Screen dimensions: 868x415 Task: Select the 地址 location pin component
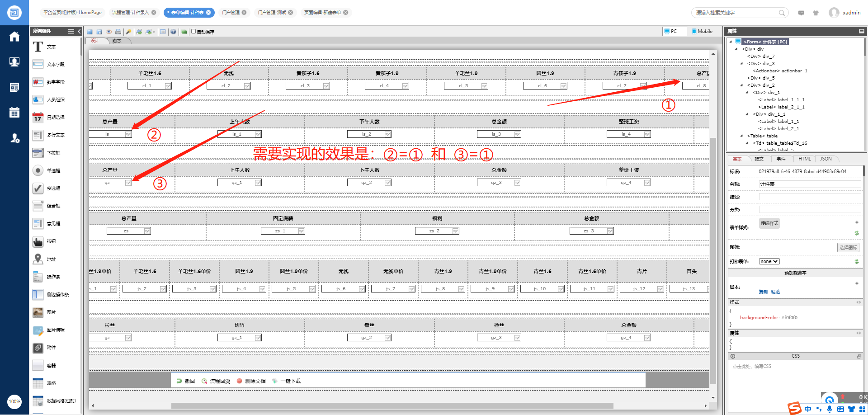38,259
